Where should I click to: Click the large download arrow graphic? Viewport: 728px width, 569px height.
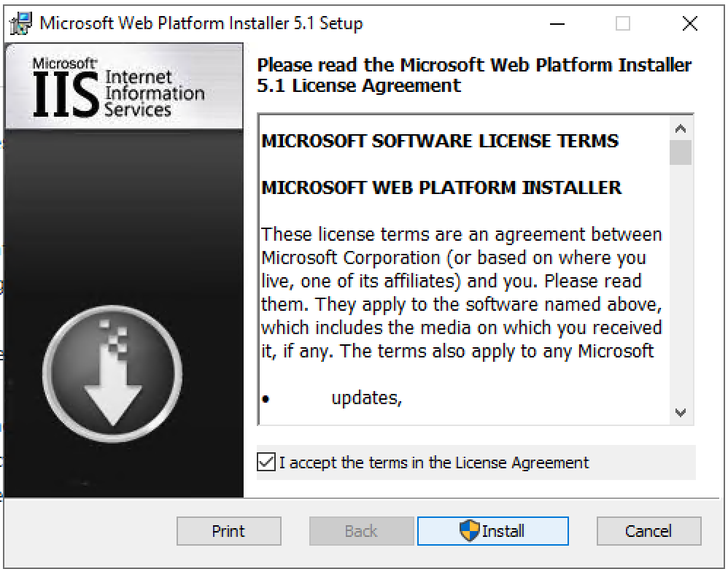(x=112, y=373)
